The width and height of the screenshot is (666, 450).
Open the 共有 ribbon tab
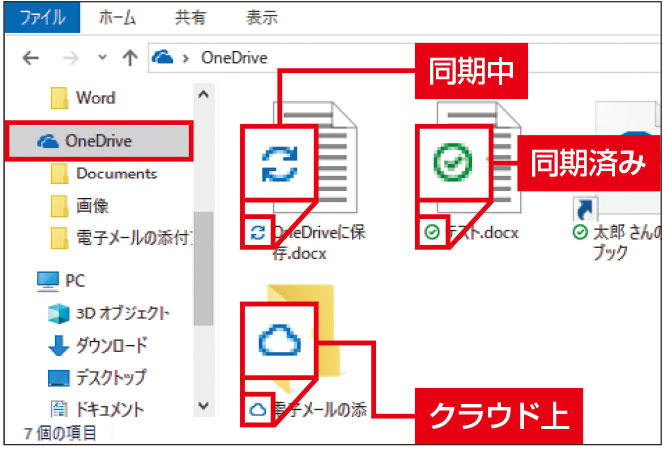[x=190, y=18]
